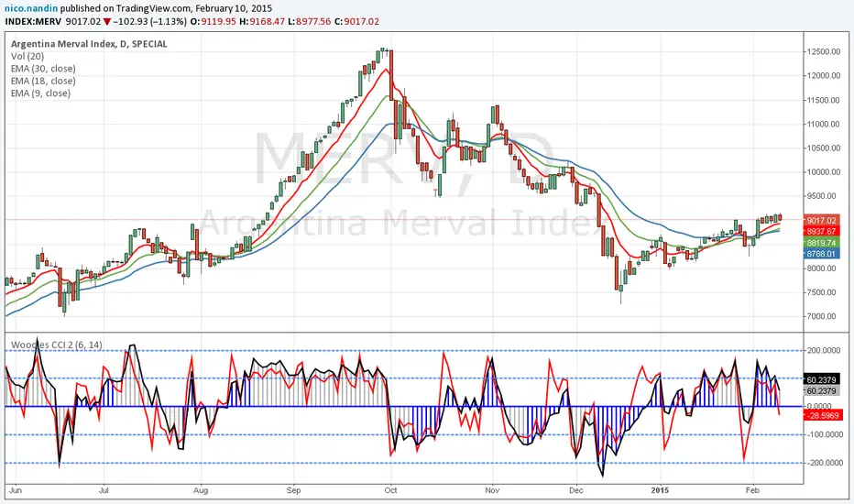
Task: Click the 9017.02 last price tag
Action: 821,220
